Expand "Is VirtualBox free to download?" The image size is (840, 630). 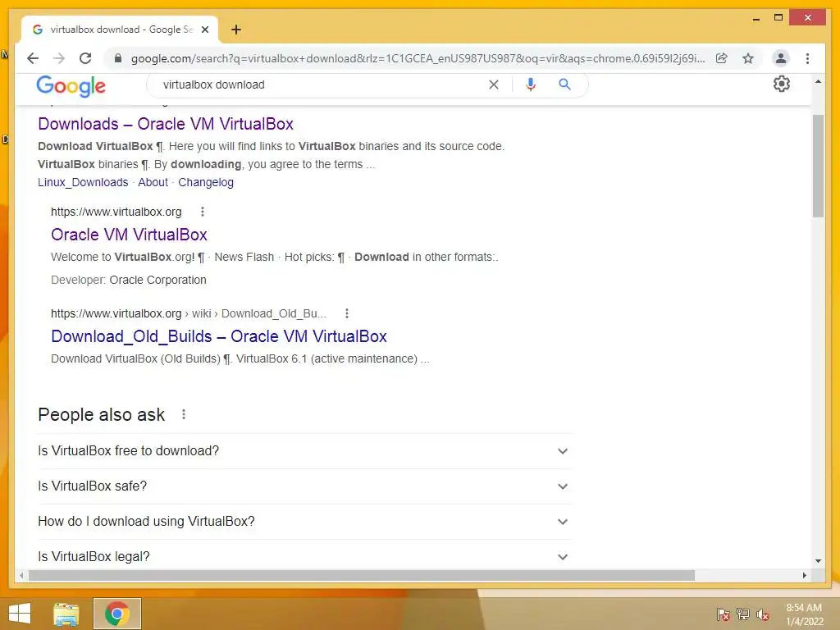tap(304, 451)
